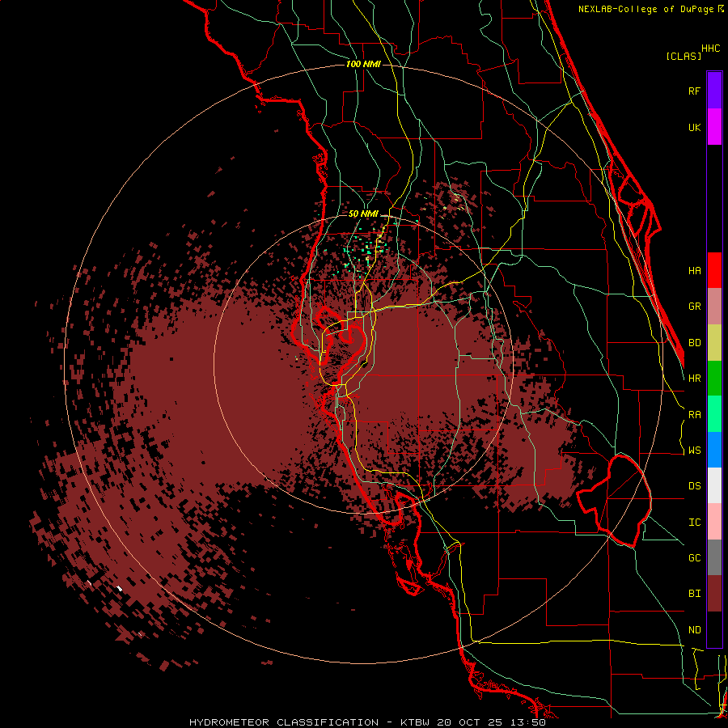This screenshot has width=728, height=728.
Task: Click the RF legend label
Action: [694, 91]
